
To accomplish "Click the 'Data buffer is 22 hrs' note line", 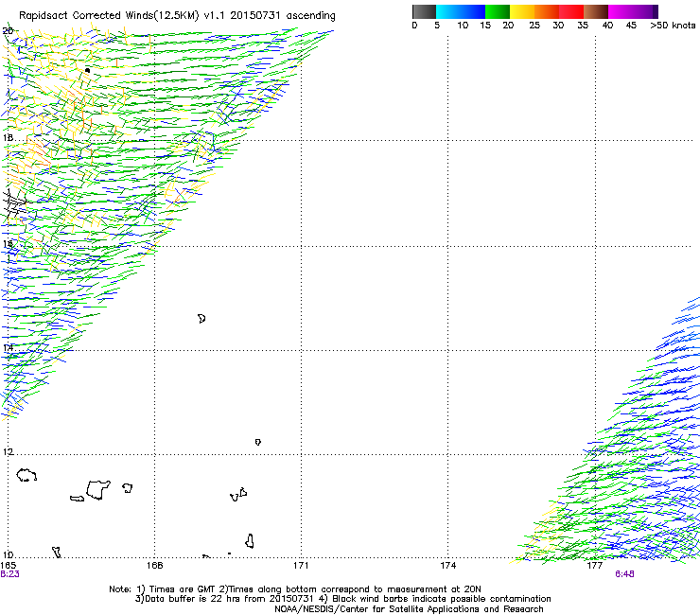I will click(342, 599).
